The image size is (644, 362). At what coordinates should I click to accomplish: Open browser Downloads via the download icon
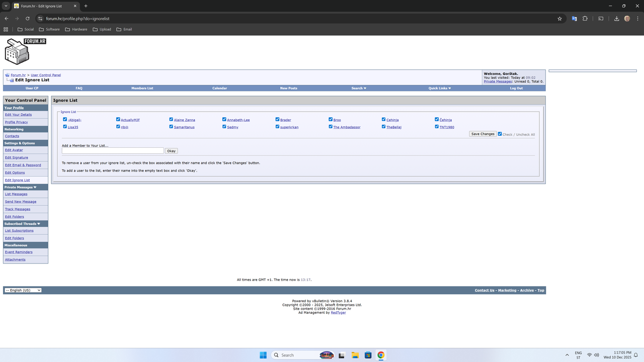click(x=616, y=18)
